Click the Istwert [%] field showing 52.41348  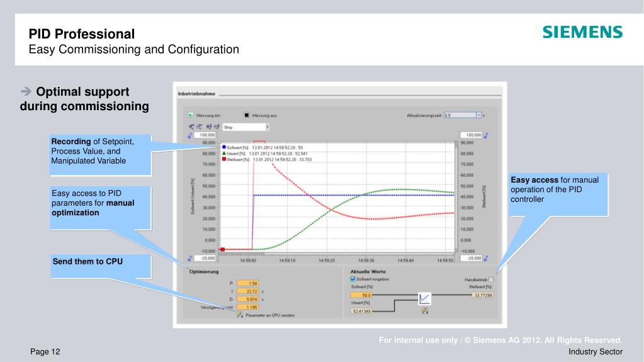361,311
